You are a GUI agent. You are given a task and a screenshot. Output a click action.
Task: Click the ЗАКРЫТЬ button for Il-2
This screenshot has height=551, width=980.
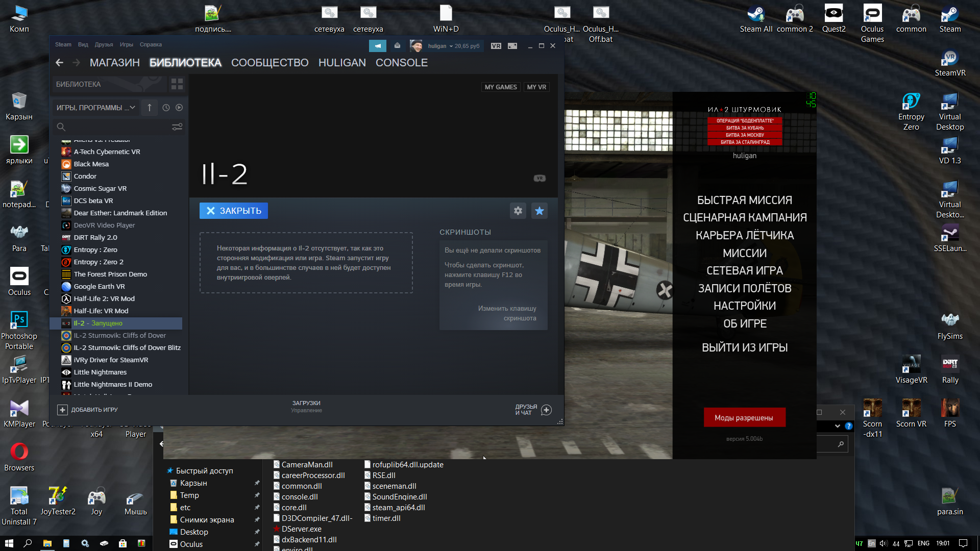(x=234, y=211)
